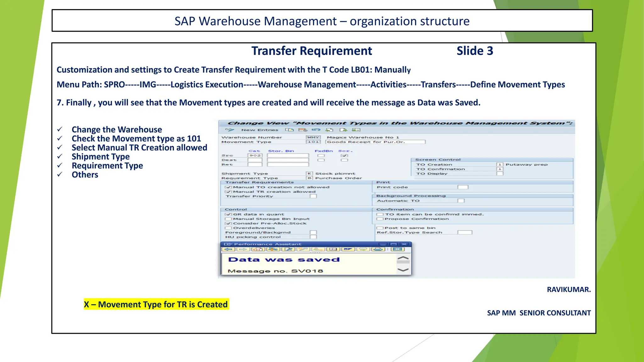Click the Goods Receipt for Pur.Or. description field
The image size is (644, 362).
point(375,142)
